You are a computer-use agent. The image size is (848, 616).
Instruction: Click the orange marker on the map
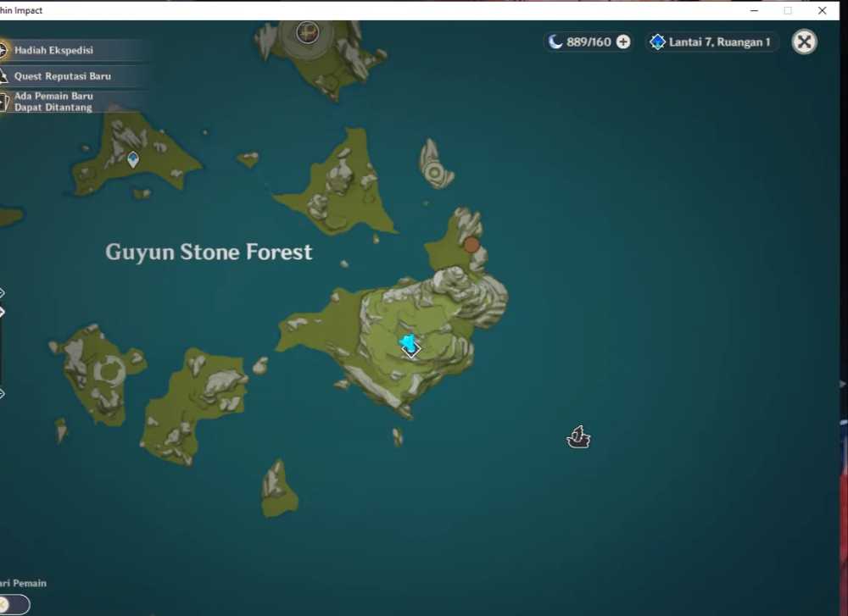[471, 245]
